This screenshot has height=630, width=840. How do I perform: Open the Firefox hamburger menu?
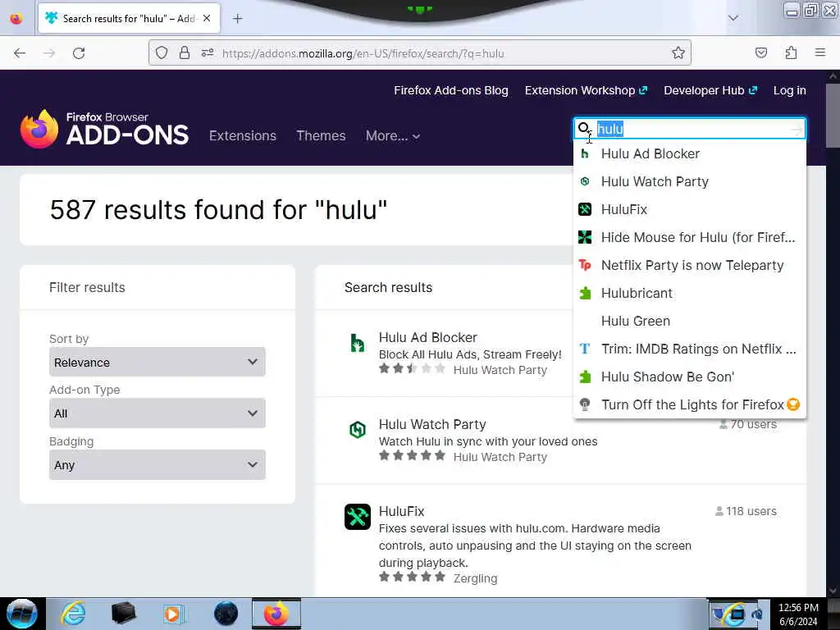coord(820,53)
